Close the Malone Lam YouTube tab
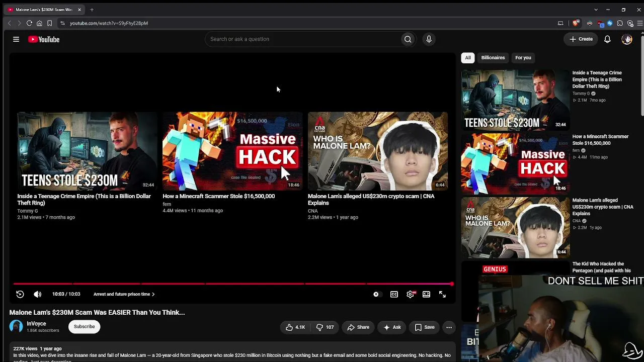Viewport: 644px width, 362px height. pyautogui.click(x=79, y=10)
